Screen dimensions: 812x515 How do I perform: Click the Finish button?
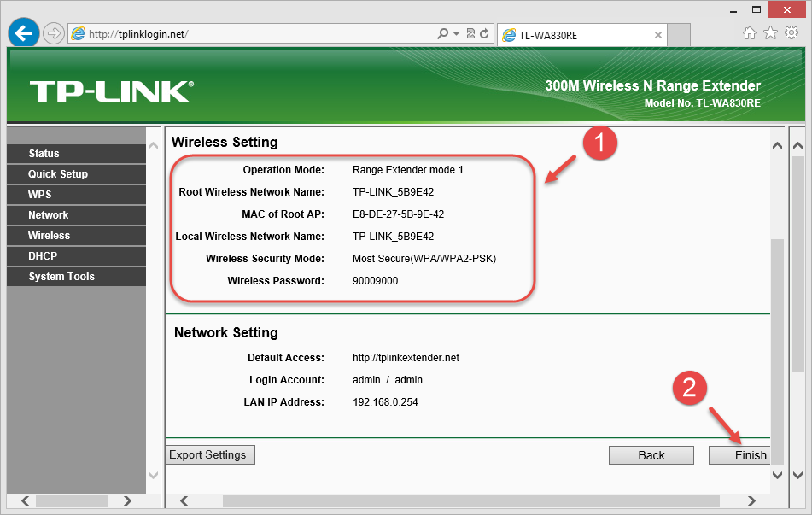739,455
